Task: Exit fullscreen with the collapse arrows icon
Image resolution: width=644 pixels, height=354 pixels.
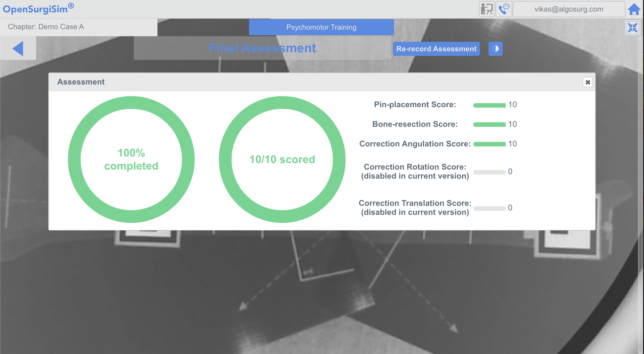Action: click(633, 28)
